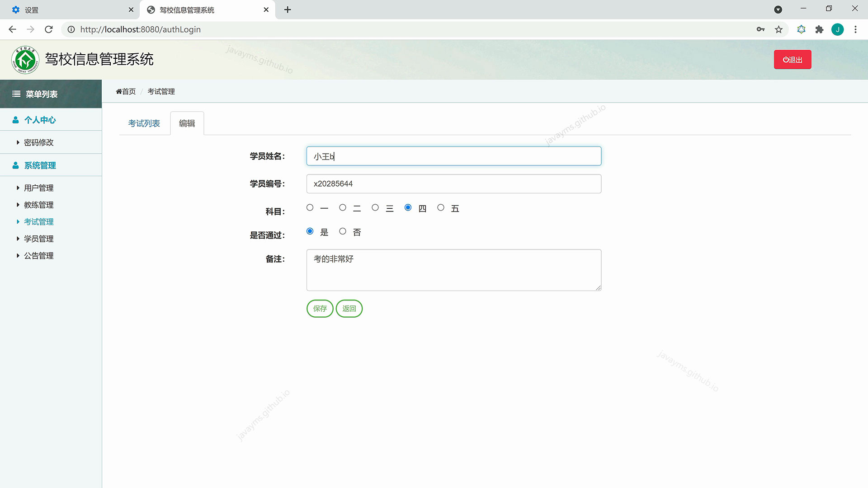This screenshot has height=488, width=868.
Task: Select 科目 radio option 一
Action: pyautogui.click(x=310, y=207)
